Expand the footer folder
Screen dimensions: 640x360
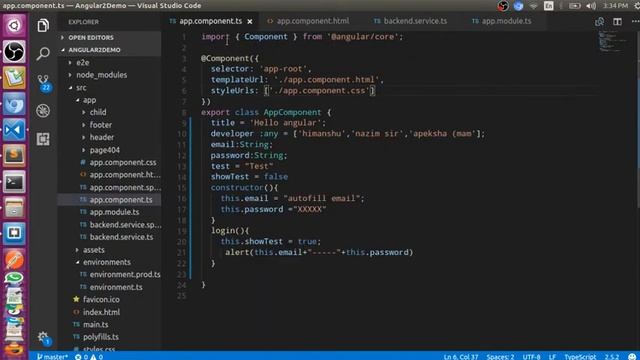tap(109, 125)
